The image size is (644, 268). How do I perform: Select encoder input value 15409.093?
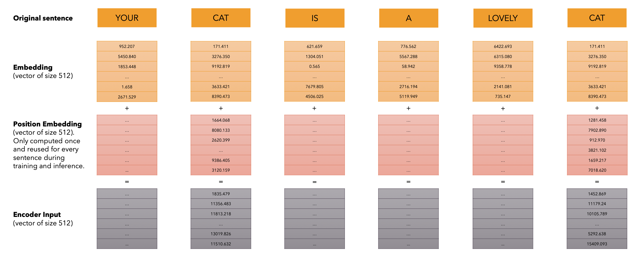click(597, 244)
